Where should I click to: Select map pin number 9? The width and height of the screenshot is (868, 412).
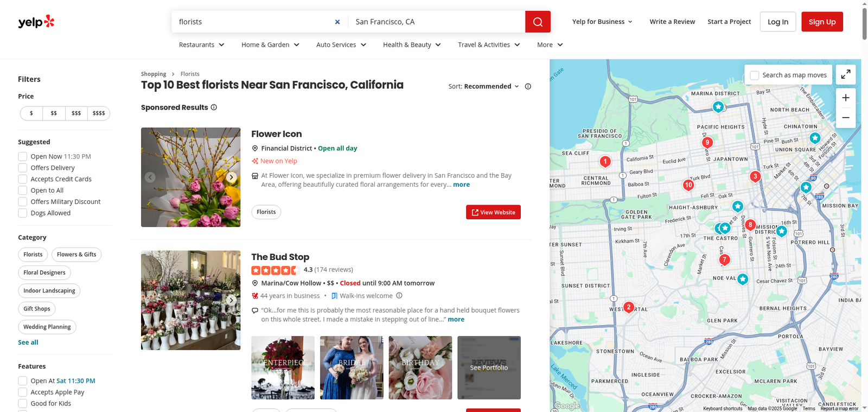(707, 143)
